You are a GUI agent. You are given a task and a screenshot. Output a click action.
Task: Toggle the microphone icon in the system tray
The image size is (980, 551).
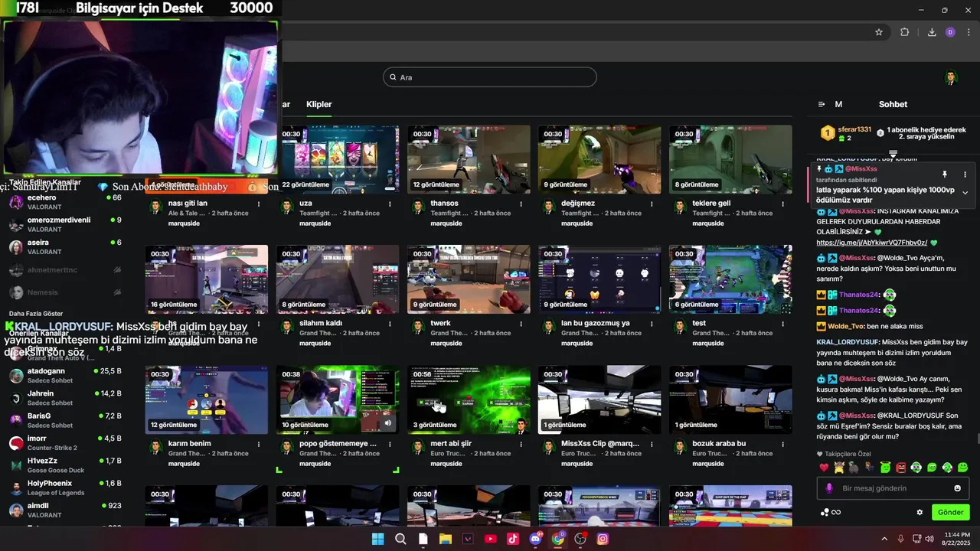900,539
